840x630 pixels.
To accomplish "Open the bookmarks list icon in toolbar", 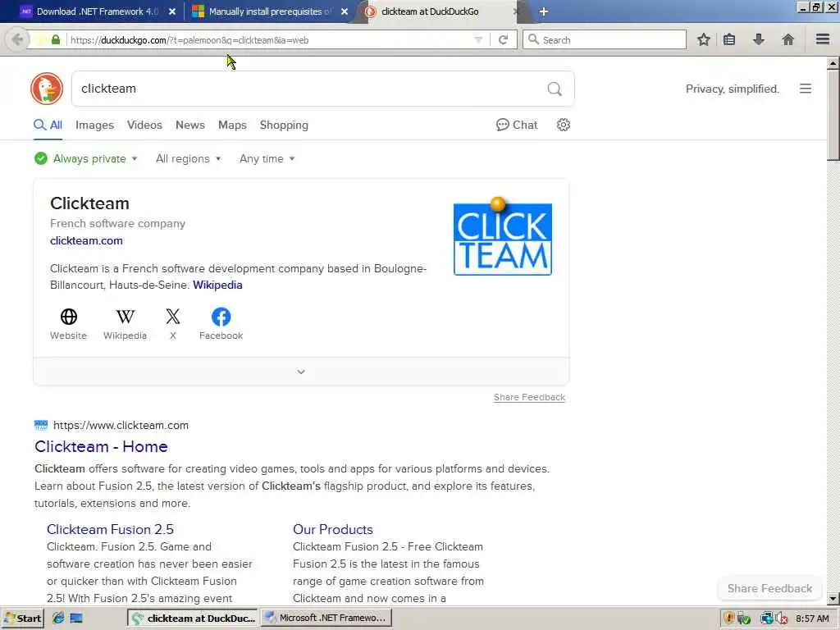I will 729,39.
